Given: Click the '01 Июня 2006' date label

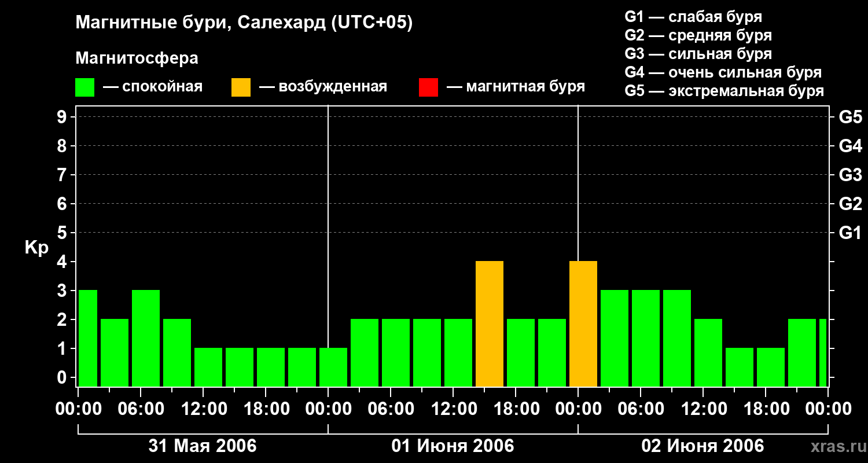Looking at the screenshot, I should pos(453,446).
